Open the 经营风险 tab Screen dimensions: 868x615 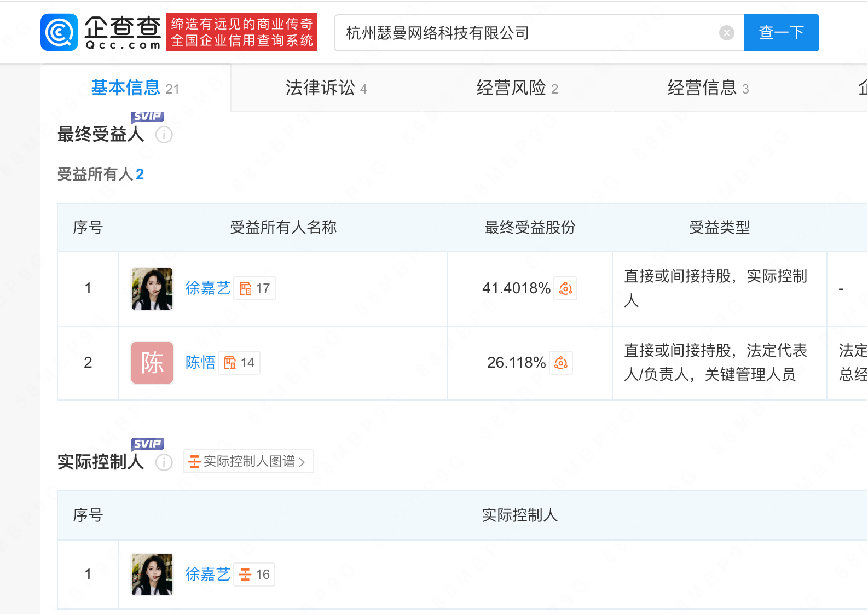pyautogui.click(x=517, y=88)
